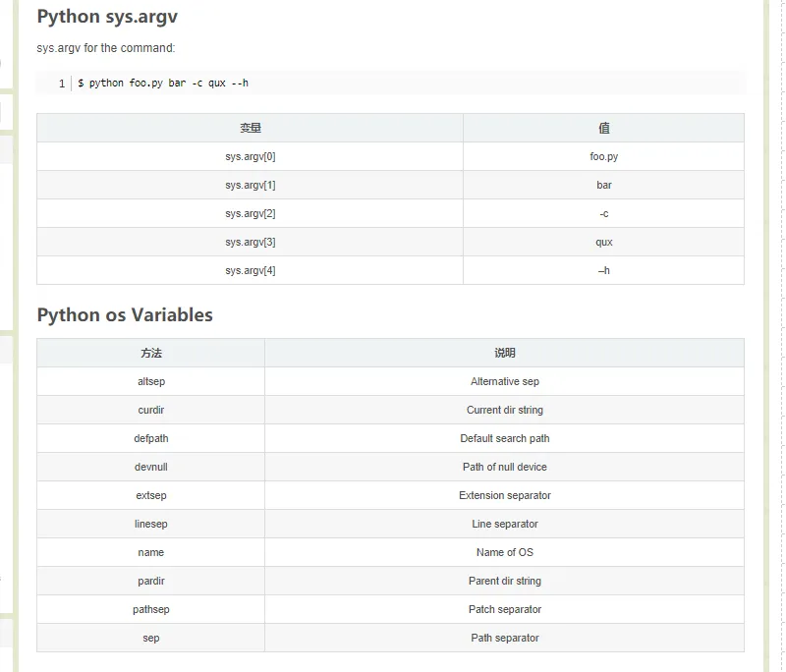Select the pathsep method cell
Viewport: 786px width, 672px height.
click(x=150, y=609)
